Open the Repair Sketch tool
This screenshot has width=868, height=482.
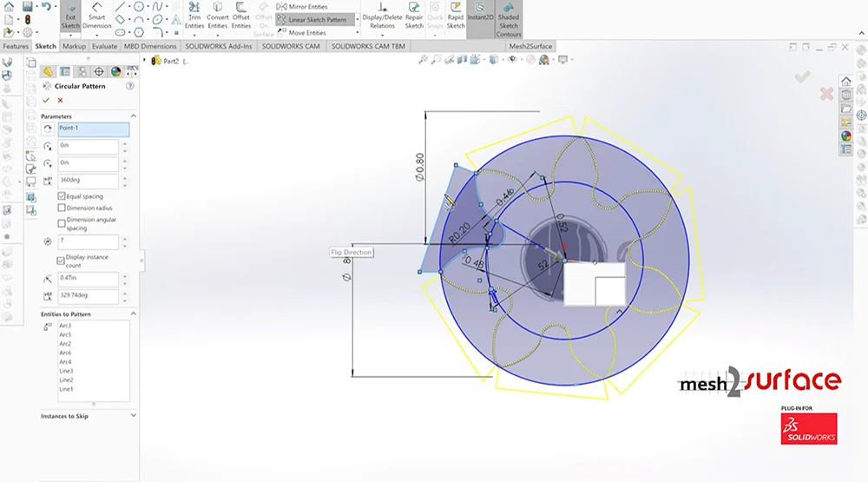(x=414, y=17)
